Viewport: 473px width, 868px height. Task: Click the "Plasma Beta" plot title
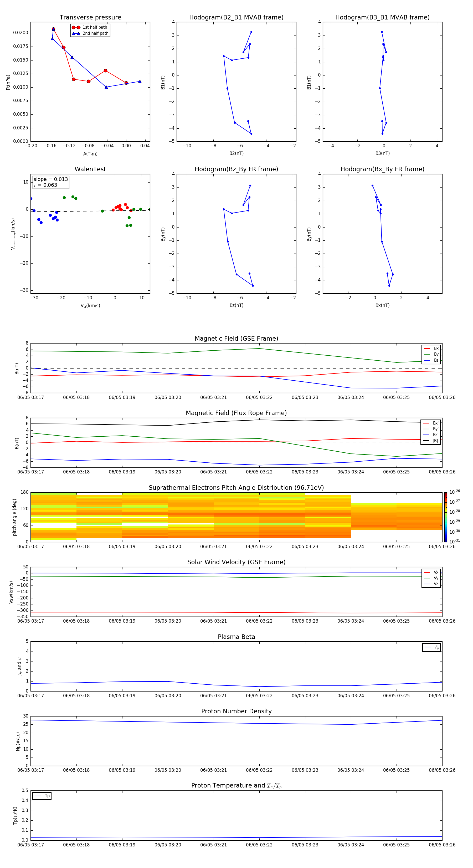[236, 637]
